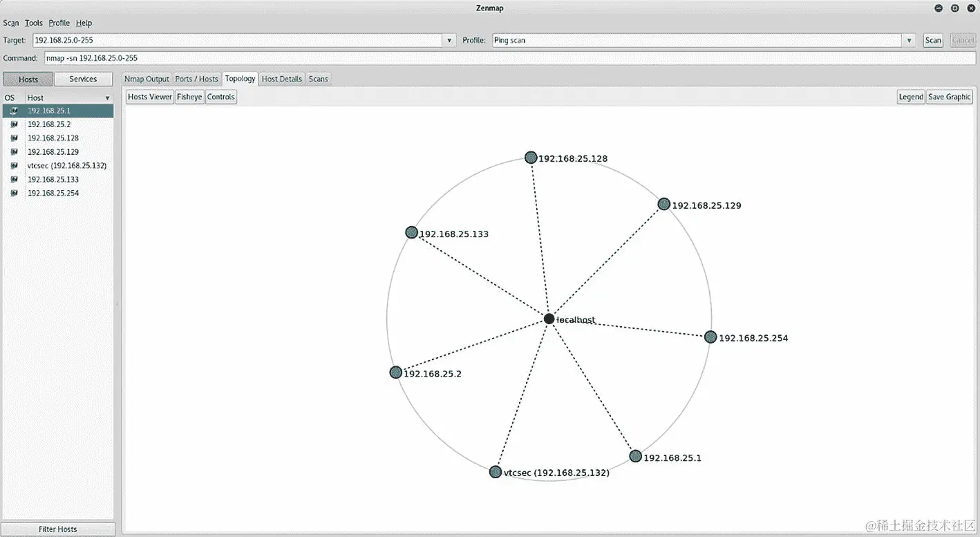
Task: Open Hosts Viewer
Action: point(150,97)
